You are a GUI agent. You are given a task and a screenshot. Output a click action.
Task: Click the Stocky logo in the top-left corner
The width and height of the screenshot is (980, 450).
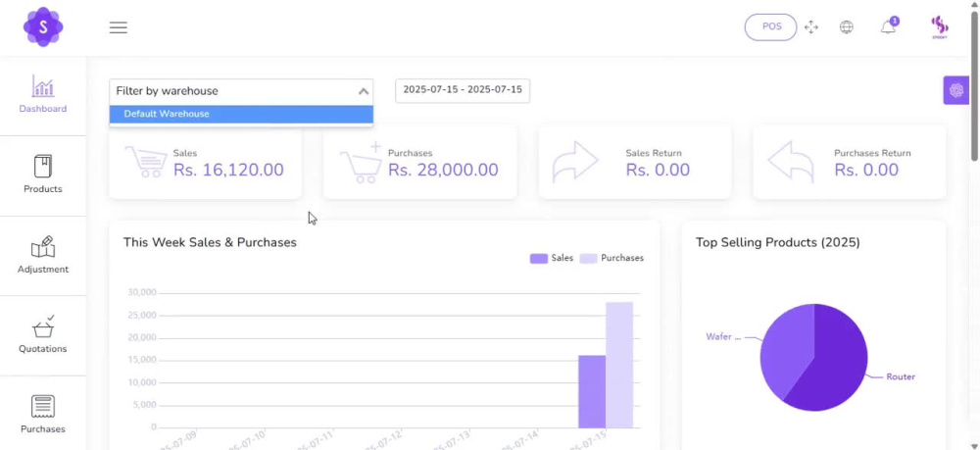coord(43,26)
